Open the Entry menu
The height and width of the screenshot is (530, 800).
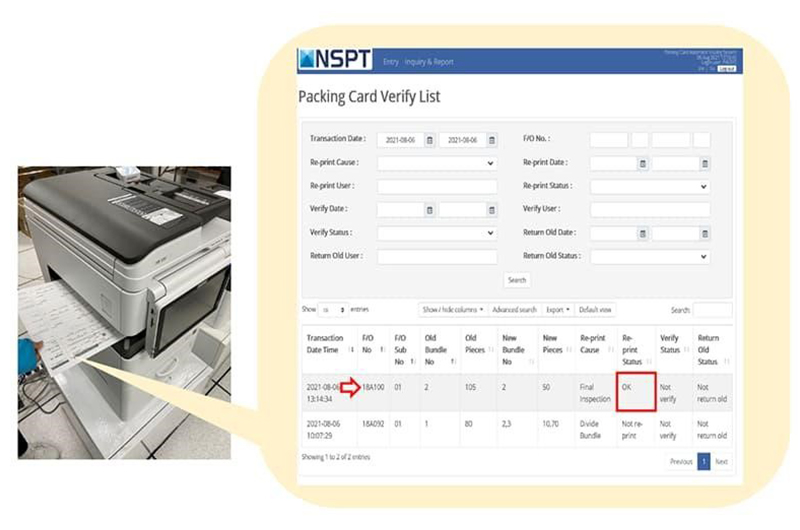[x=391, y=62]
